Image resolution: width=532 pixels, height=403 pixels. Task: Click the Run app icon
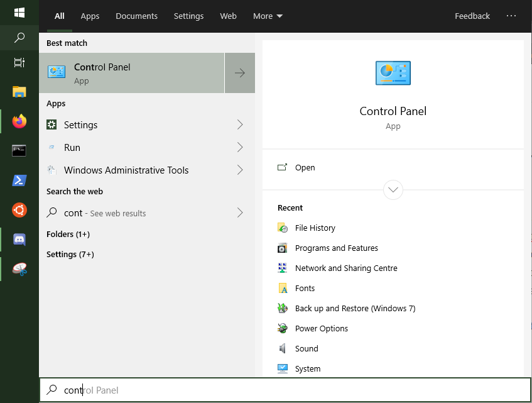click(52, 147)
